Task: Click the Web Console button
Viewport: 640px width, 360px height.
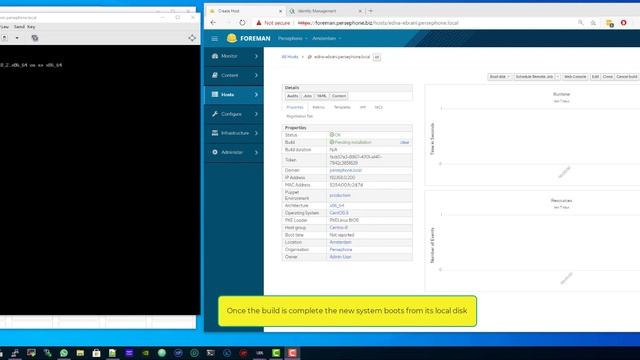Action: [x=575, y=77]
